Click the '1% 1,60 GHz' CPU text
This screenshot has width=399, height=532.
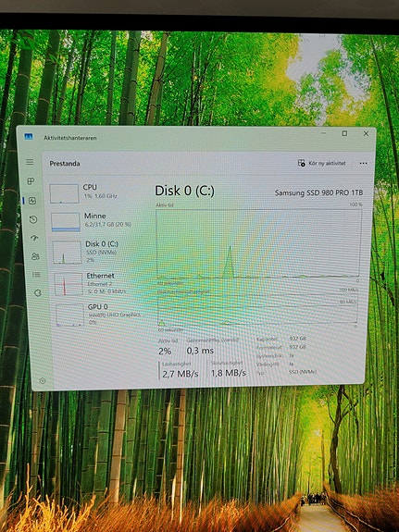101,196
